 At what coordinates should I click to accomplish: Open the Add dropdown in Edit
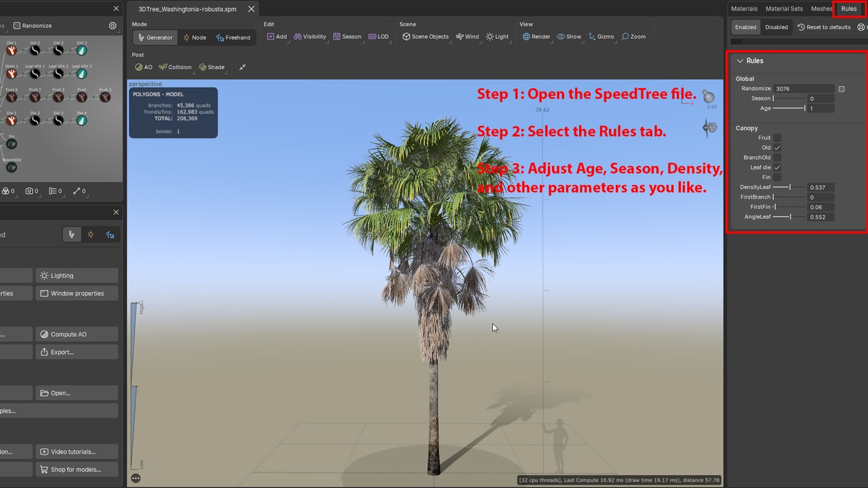[x=277, y=37]
